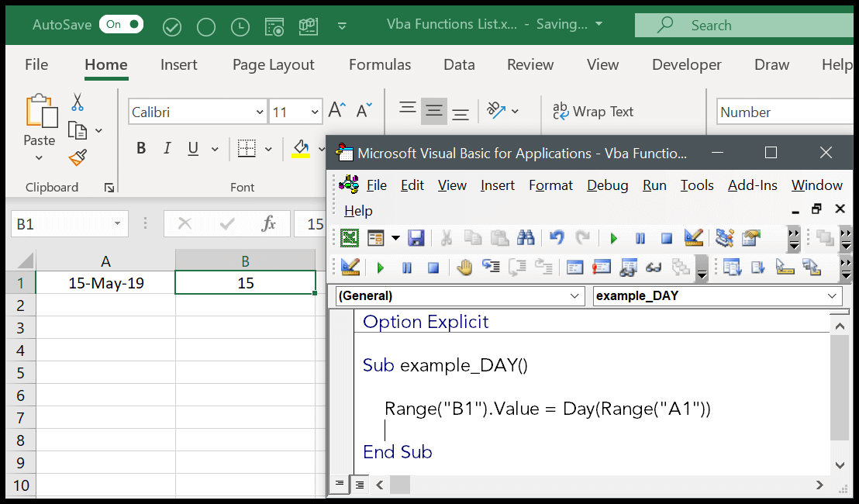Screen dimensions: 859x504
Task: Select cell A1 containing 15-May-19
Action: click(x=105, y=283)
